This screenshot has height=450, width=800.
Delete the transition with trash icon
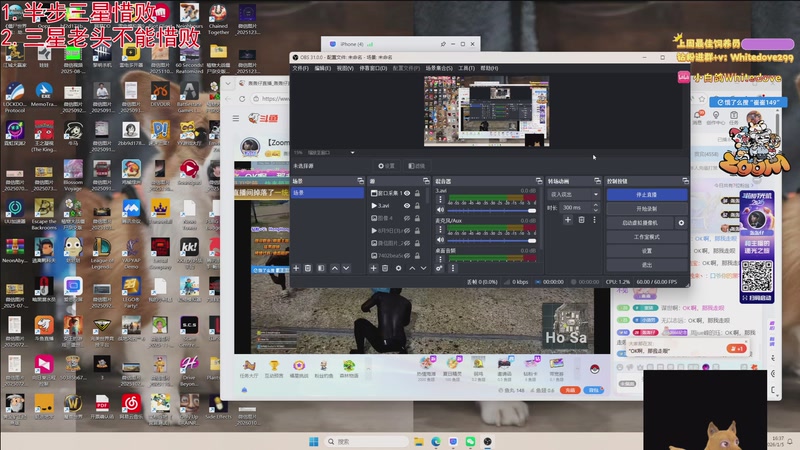tap(581, 220)
